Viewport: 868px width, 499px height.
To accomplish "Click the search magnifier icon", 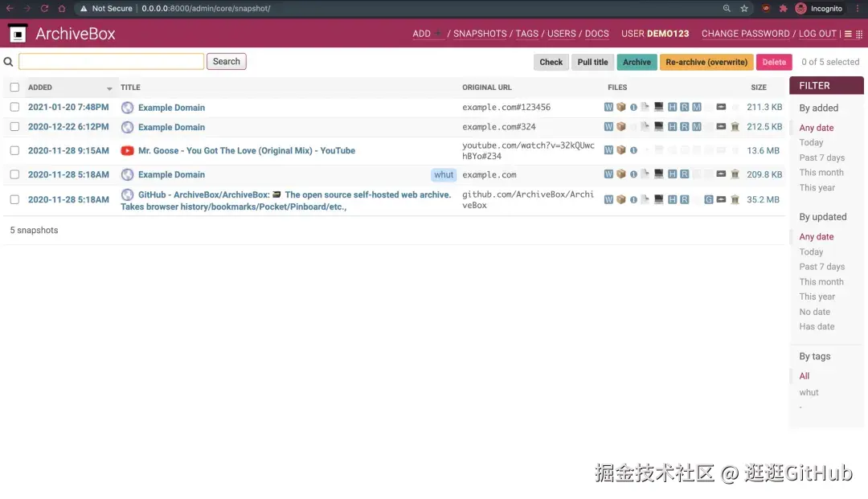I will 8,62.
